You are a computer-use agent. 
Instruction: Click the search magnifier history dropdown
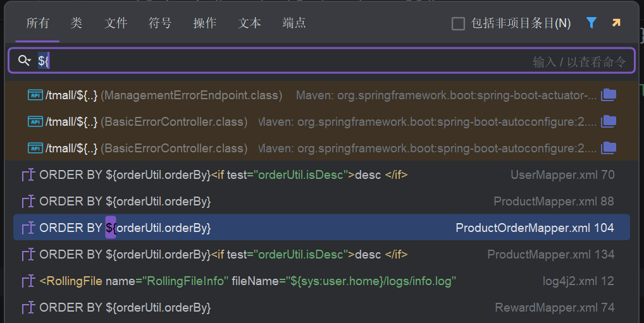[25, 61]
